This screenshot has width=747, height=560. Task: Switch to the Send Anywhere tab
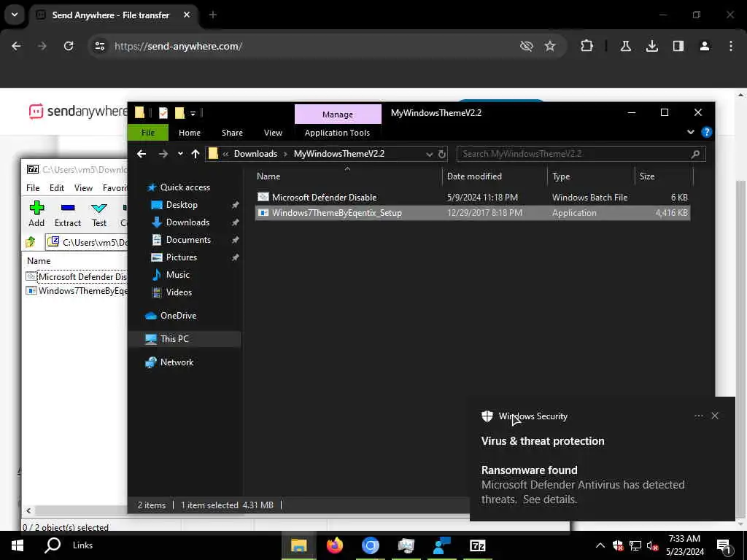tap(113, 15)
